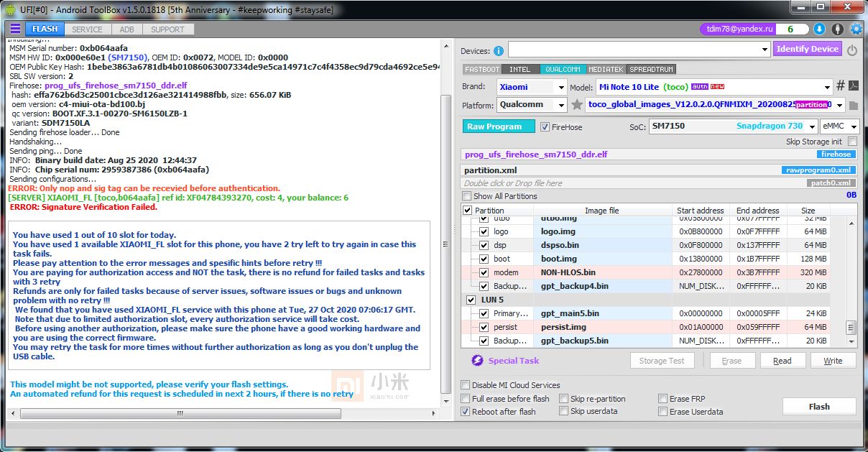Toggle the LUN 5 group checkbox
Screen dimensions: 868x452
[x=471, y=300]
